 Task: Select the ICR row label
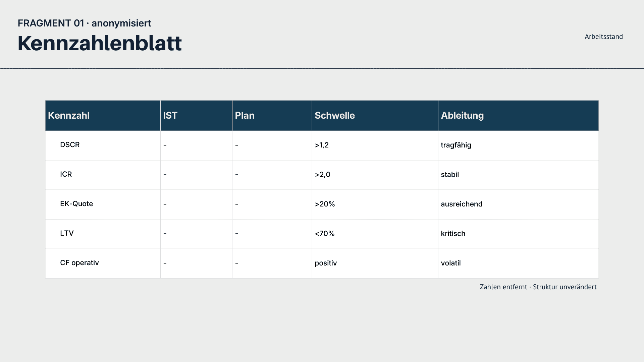point(66,174)
